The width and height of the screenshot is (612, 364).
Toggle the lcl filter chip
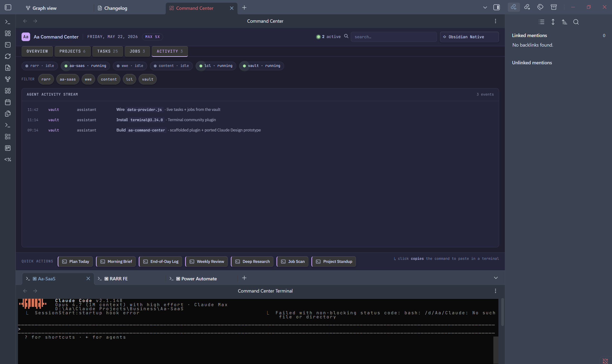pos(129,79)
